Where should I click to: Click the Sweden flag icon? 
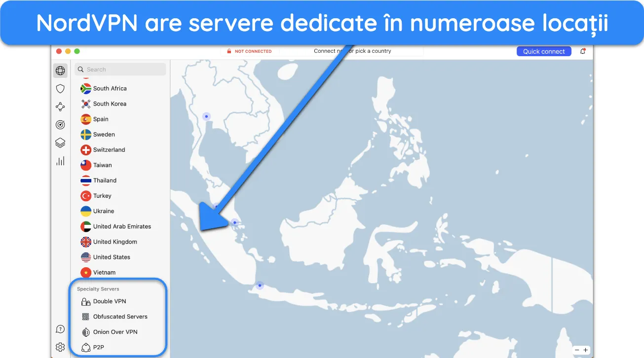pyautogui.click(x=86, y=135)
